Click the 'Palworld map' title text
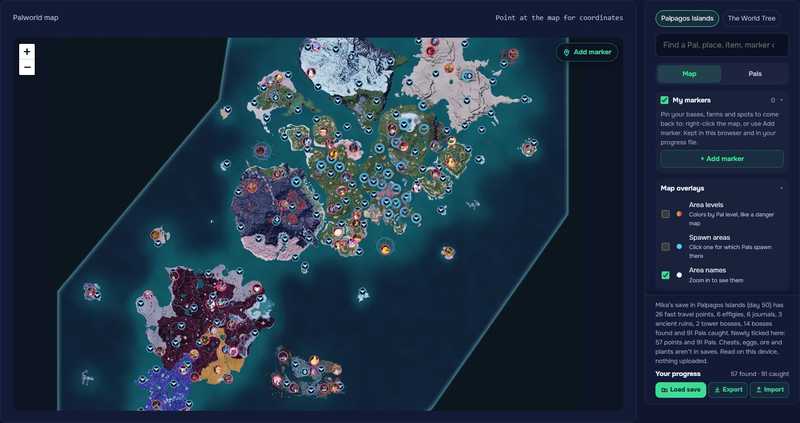 coord(36,18)
